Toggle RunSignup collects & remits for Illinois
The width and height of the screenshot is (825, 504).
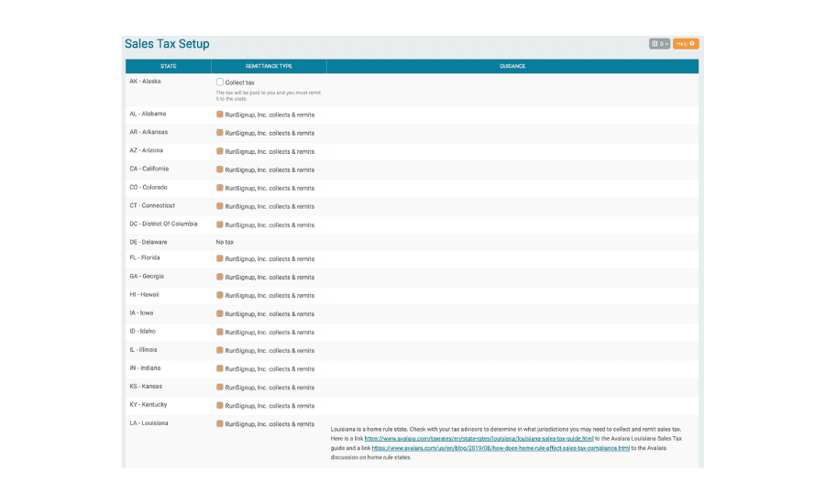click(x=219, y=350)
